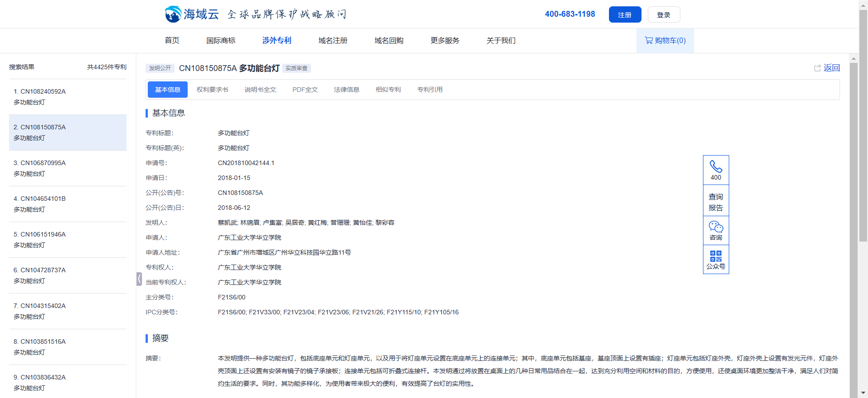This screenshot has width=868, height=398.
Task: Click the 返回 share arrow icon
Action: pos(817,68)
